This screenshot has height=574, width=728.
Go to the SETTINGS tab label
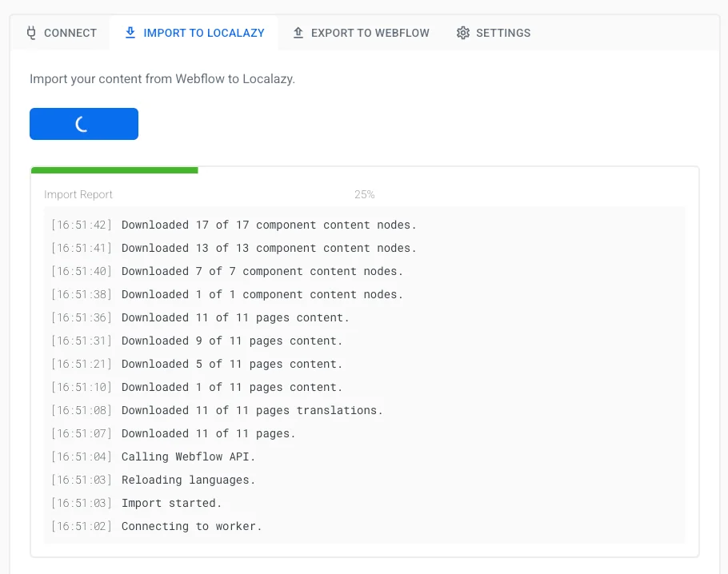503,33
